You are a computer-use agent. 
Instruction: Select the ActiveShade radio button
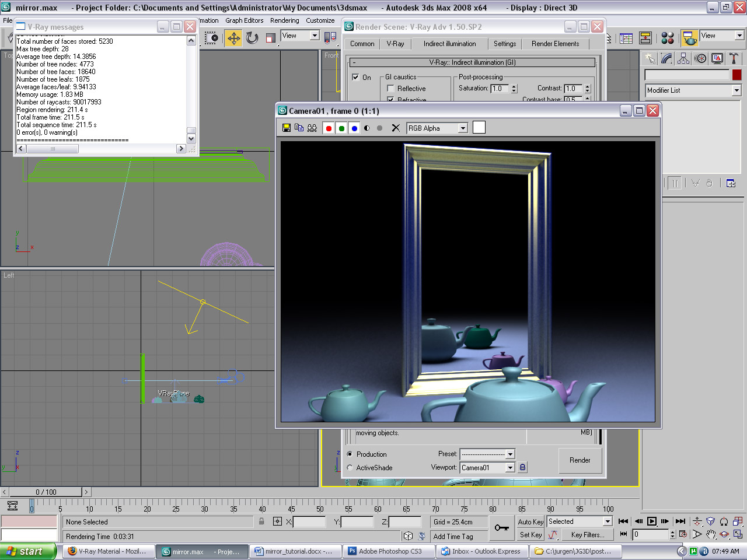pyautogui.click(x=350, y=468)
